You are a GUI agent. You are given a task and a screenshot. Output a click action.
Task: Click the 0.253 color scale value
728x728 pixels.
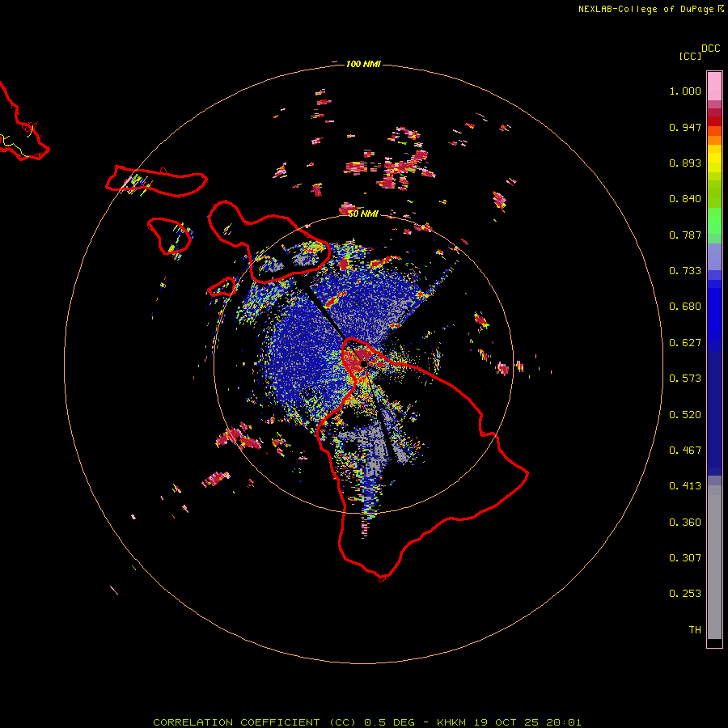685,594
